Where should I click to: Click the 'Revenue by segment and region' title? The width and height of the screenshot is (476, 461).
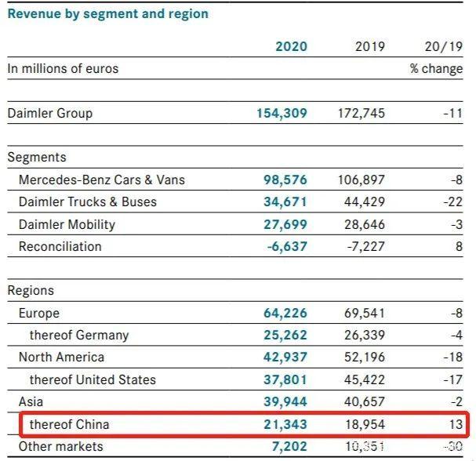pos(108,13)
